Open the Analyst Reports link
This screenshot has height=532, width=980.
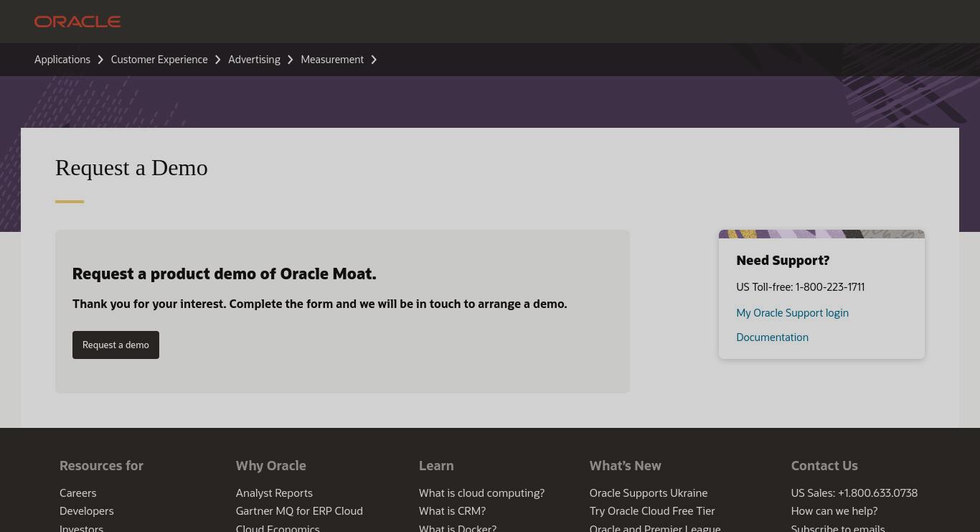274,493
